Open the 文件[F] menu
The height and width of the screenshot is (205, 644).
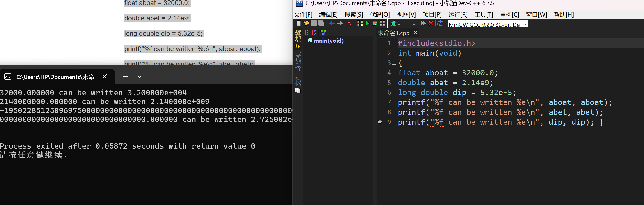(303, 14)
